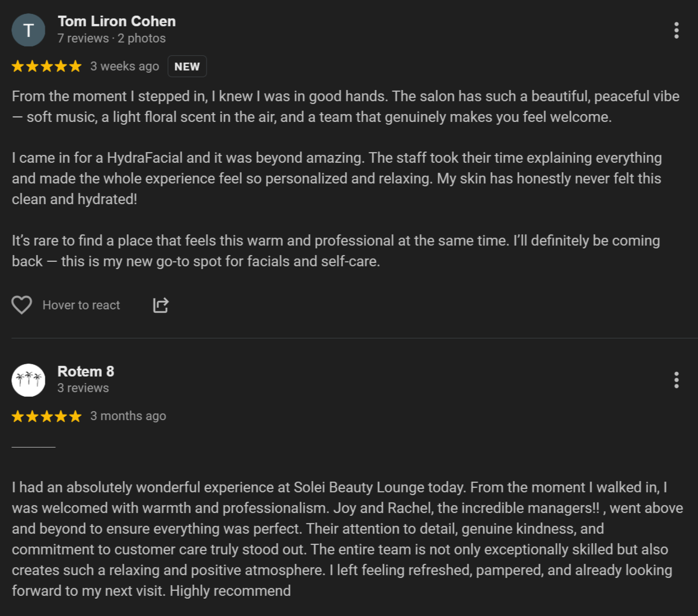Click the star rating on Tom's review
The width and height of the screenshot is (698, 616).
pos(46,67)
